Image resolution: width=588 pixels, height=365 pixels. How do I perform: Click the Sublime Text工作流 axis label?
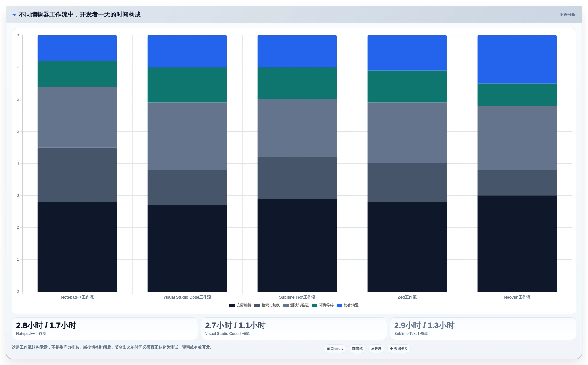pos(297,297)
